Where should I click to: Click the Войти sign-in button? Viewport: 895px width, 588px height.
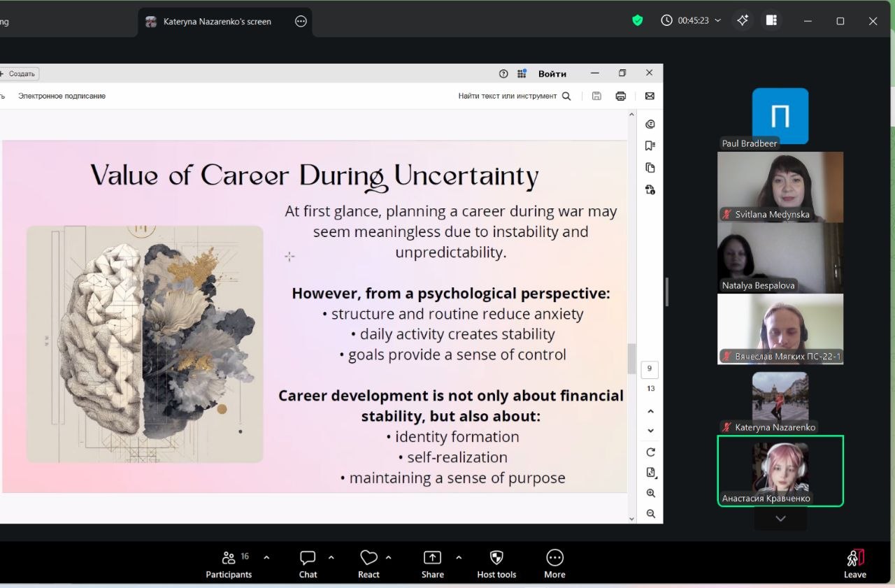(552, 73)
